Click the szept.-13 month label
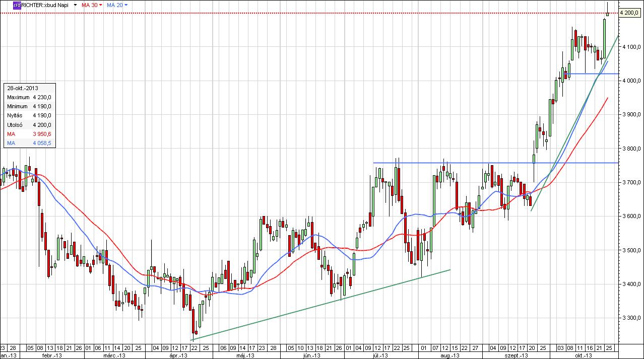The width and height of the screenshot is (644, 359). (x=517, y=355)
